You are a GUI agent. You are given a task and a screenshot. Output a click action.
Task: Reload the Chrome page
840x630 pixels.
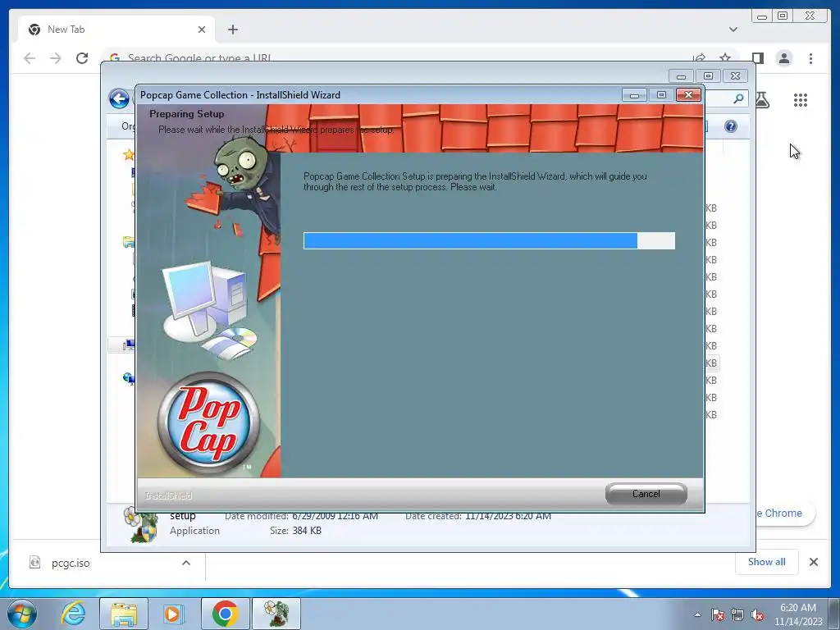82,58
